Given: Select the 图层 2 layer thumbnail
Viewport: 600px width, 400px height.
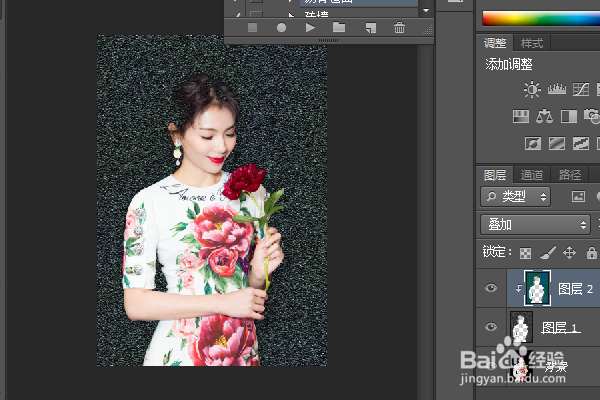Looking at the screenshot, I should (537, 288).
